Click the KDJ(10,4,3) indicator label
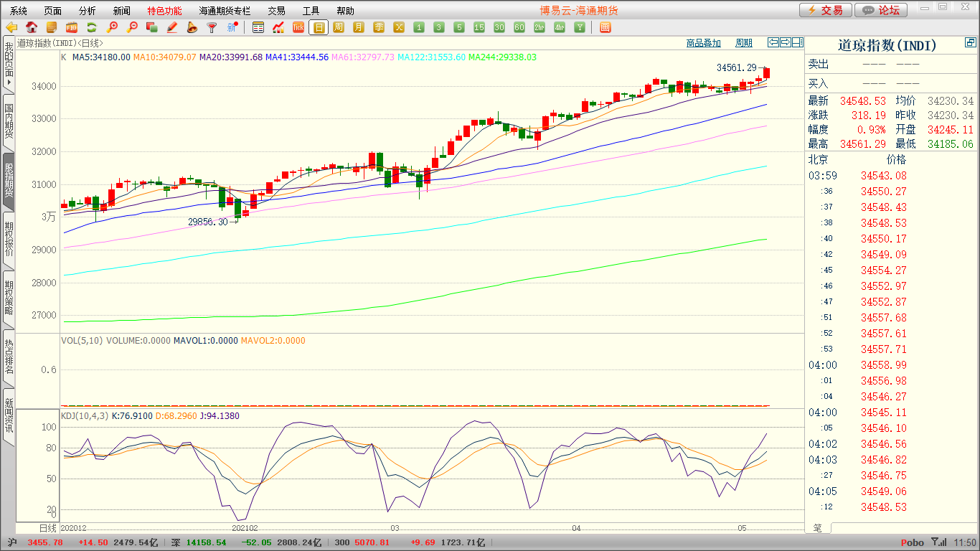The width and height of the screenshot is (980, 551). tap(84, 416)
